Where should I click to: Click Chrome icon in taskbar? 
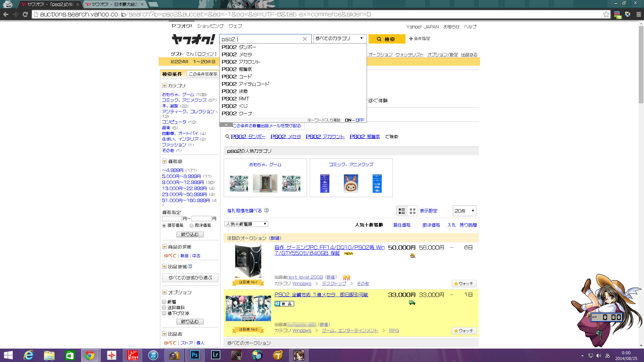pos(90,355)
